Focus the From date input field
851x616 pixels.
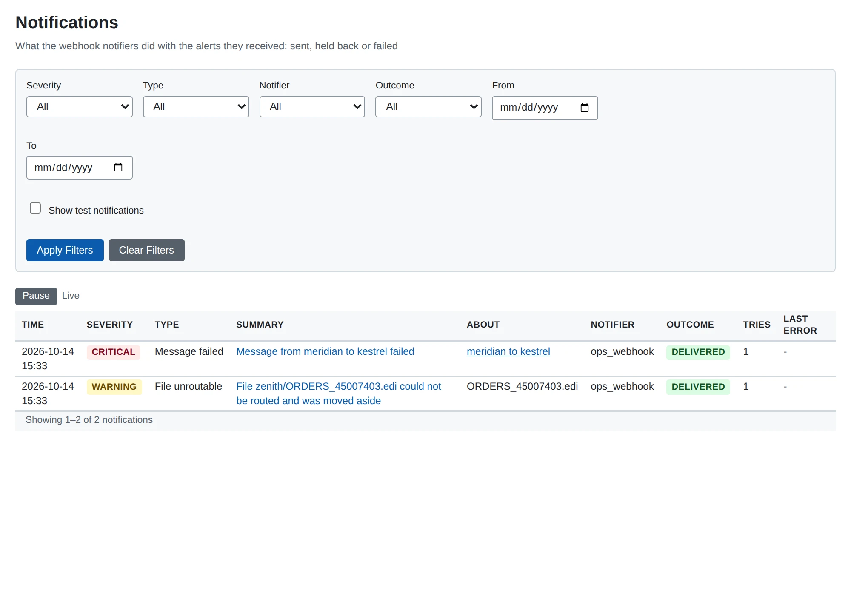[x=545, y=108]
